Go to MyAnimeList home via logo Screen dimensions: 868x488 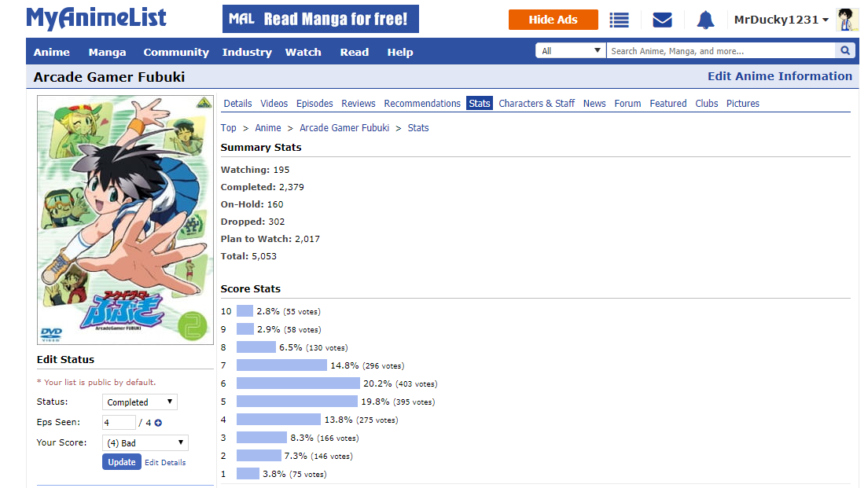point(97,19)
